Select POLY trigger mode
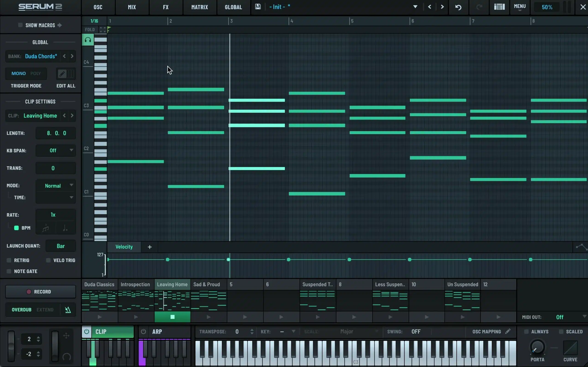Screen dimensions: 588x367 click(x=35, y=74)
